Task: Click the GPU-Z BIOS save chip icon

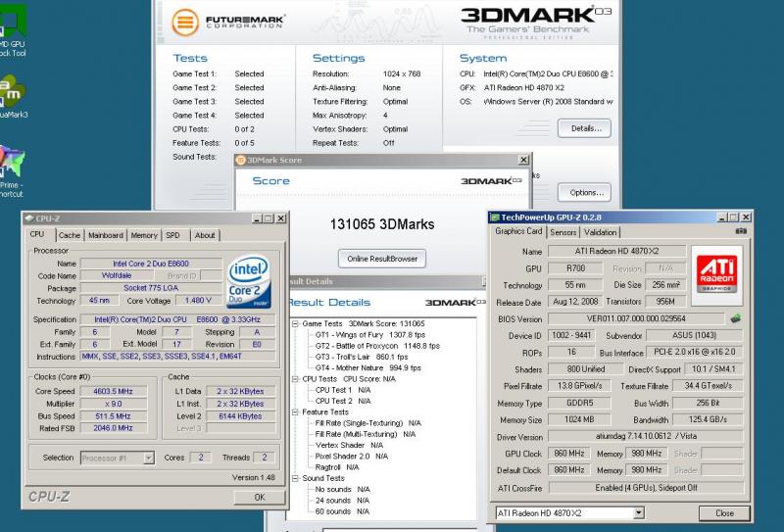Action: (735, 318)
